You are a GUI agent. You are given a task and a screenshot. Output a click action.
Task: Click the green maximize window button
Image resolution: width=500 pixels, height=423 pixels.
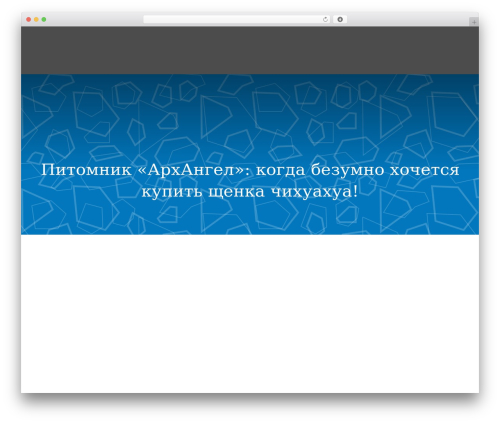click(44, 20)
